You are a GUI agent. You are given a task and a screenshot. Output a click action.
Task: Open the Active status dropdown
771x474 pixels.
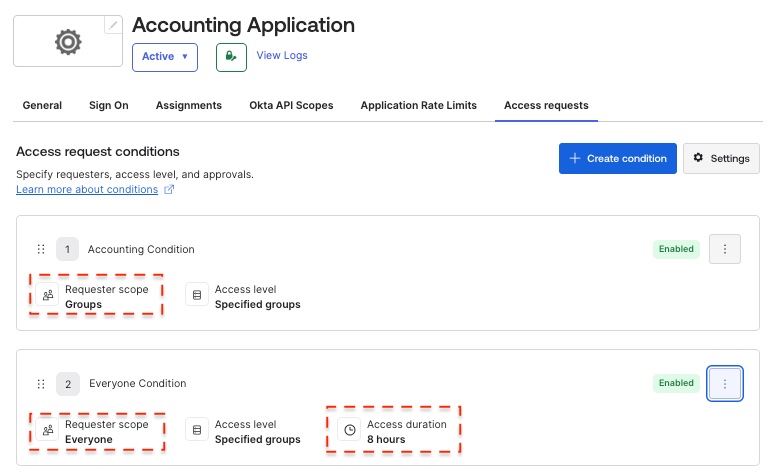[x=164, y=57]
